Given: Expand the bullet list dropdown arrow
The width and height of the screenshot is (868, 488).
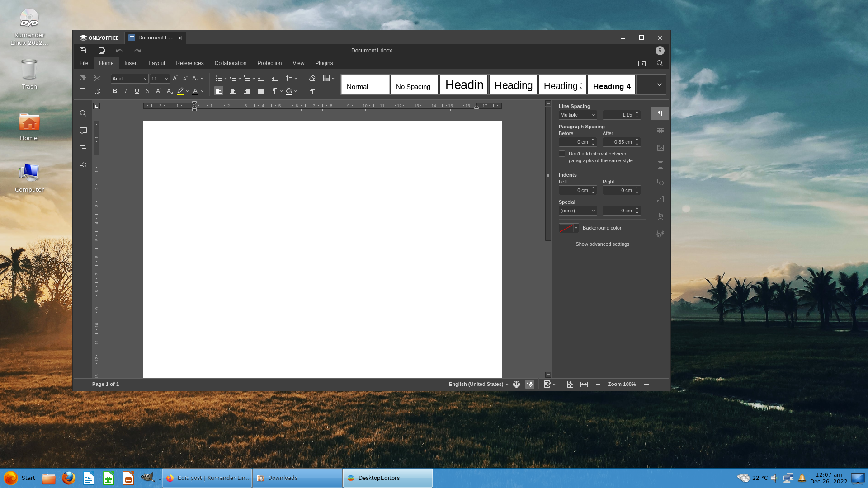Looking at the screenshot, I should coord(226,78).
